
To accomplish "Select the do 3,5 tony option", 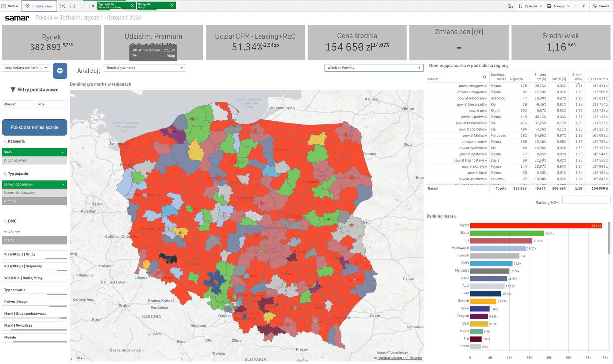I will pyautogui.click(x=35, y=232).
